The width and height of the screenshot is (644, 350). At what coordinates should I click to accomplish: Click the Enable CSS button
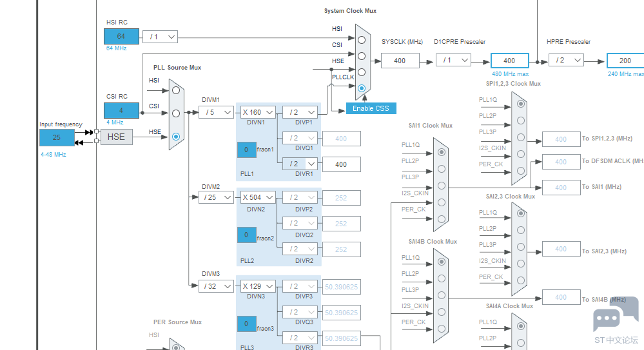tap(371, 108)
